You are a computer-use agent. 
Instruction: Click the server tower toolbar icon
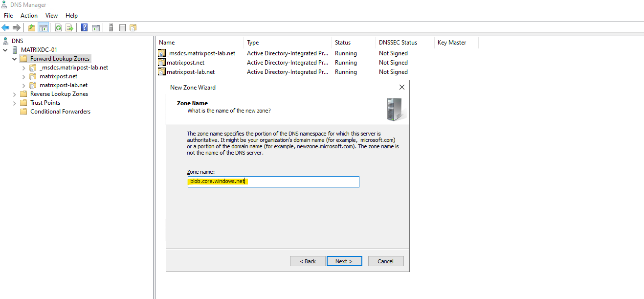(x=111, y=28)
